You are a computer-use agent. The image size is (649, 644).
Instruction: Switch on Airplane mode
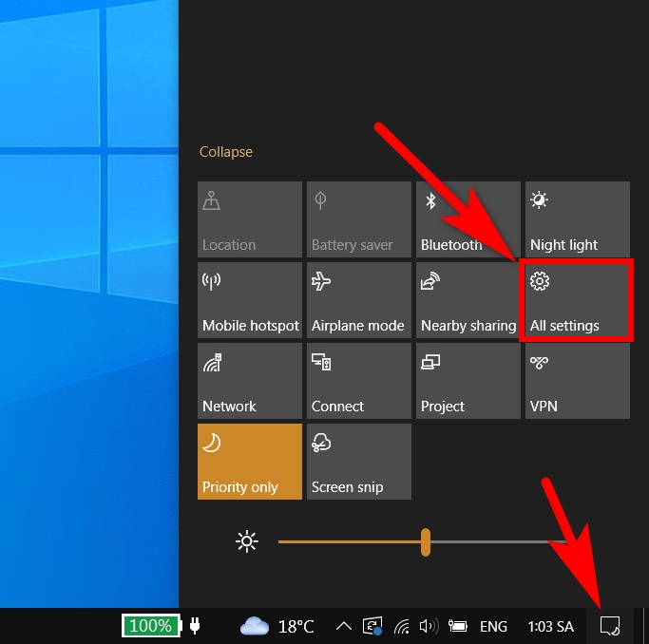point(359,300)
